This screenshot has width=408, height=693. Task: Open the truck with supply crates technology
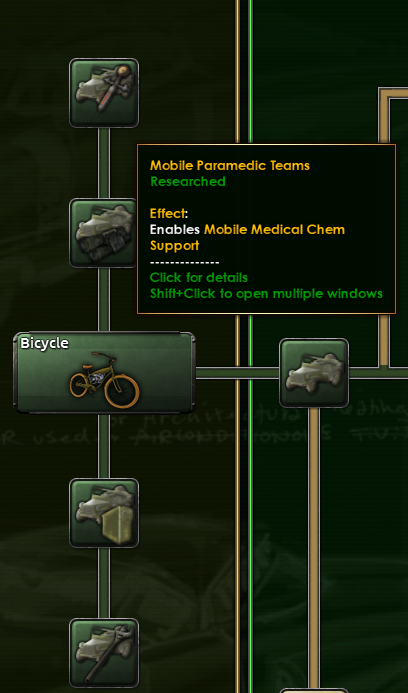(103, 233)
